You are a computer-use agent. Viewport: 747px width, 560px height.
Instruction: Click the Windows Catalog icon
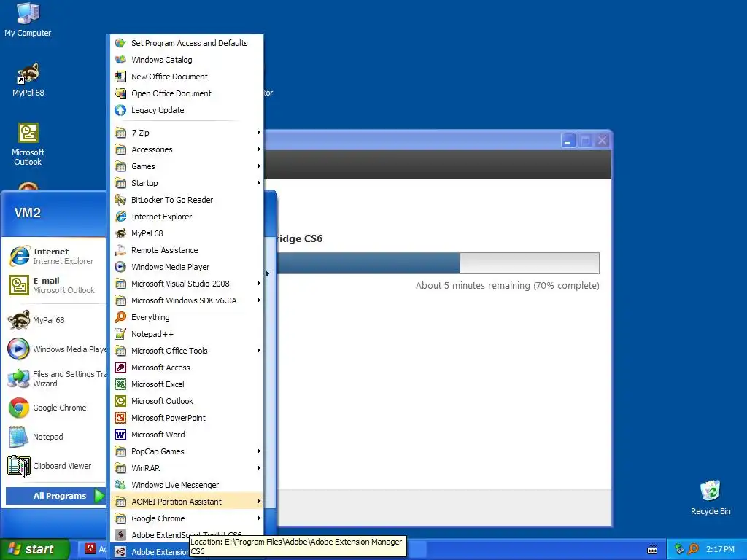point(120,60)
